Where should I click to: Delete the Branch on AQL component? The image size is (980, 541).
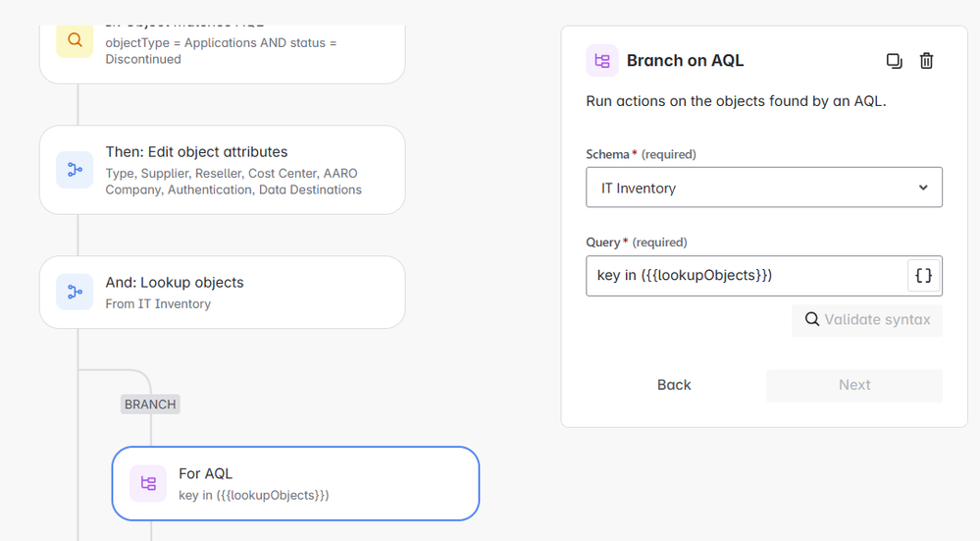coord(926,61)
